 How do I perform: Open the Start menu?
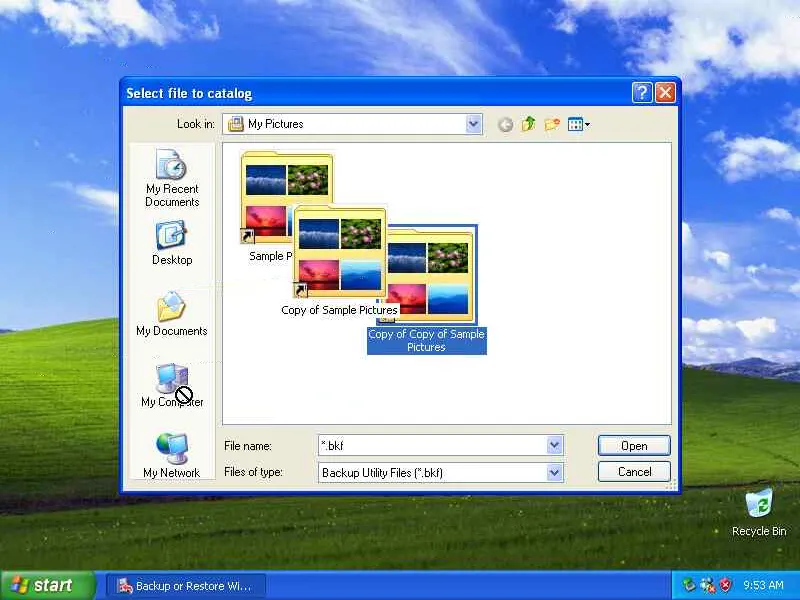click(x=48, y=585)
